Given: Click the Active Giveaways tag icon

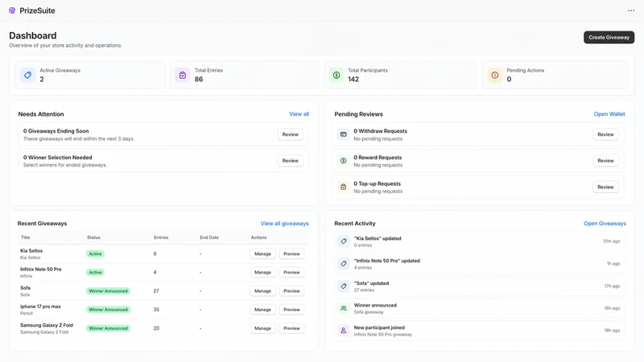Looking at the screenshot, I should [x=28, y=75].
